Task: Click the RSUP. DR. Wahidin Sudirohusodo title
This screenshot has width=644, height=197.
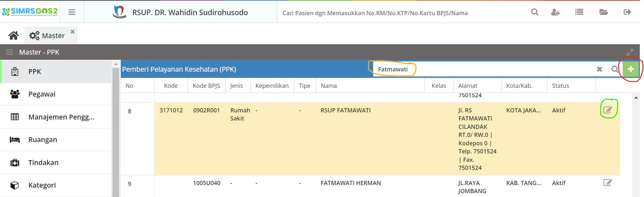Action: point(190,13)
